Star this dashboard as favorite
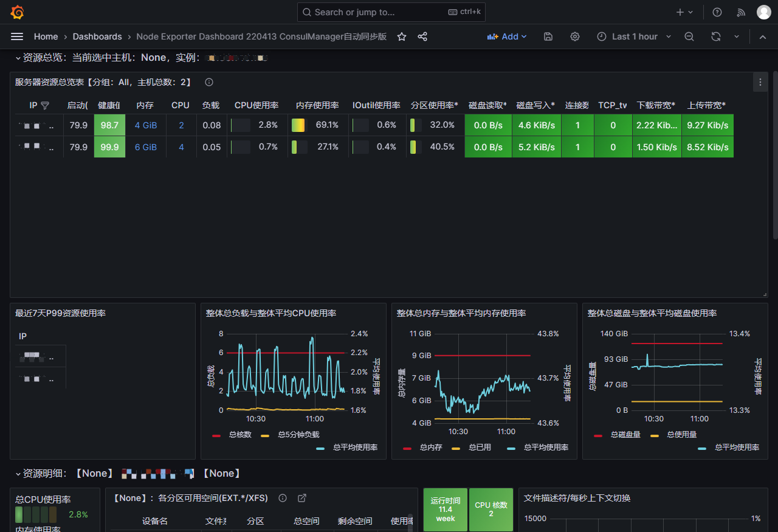Image resolution: width=778 pixels, height=532 pixels. tap(402, 36)
